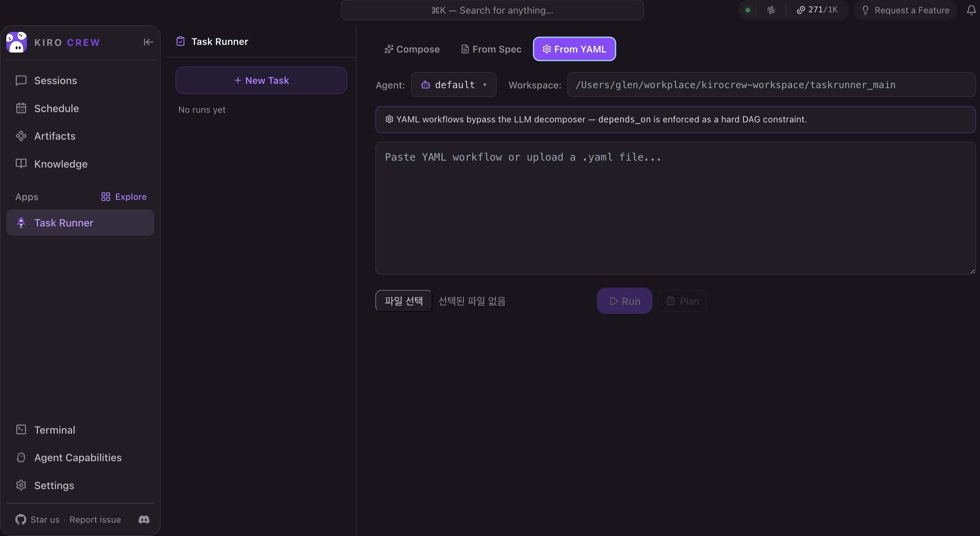This screenshot has height=536, width=980.
Task: Click the green status indicator dot
Action: tap(747, 10)
